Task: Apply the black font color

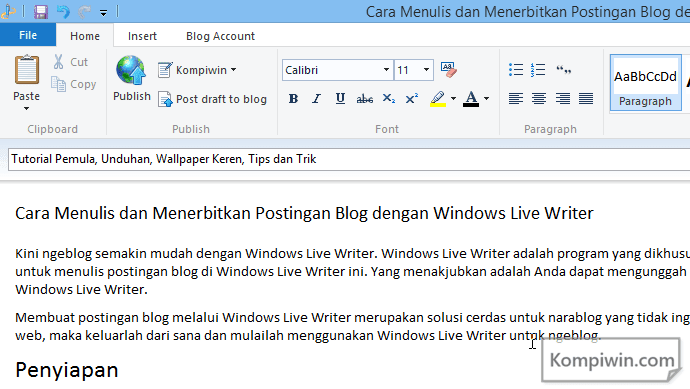Action: [471, 99]
